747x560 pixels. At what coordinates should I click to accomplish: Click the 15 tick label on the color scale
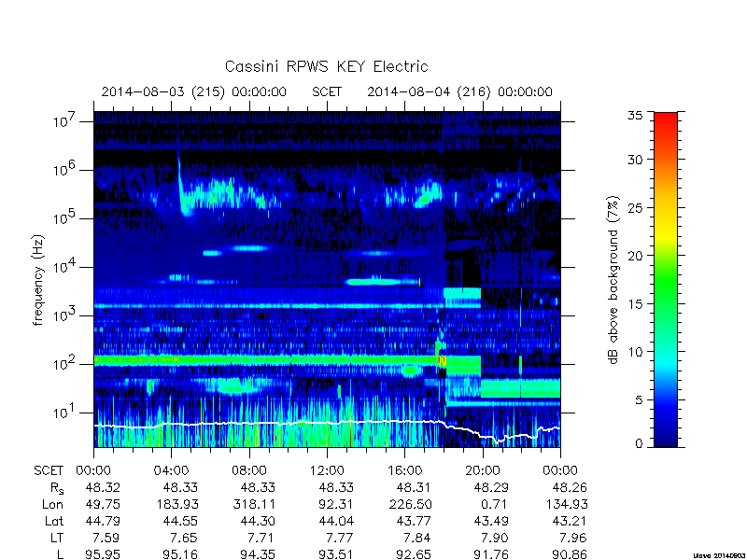coord(635,303)
